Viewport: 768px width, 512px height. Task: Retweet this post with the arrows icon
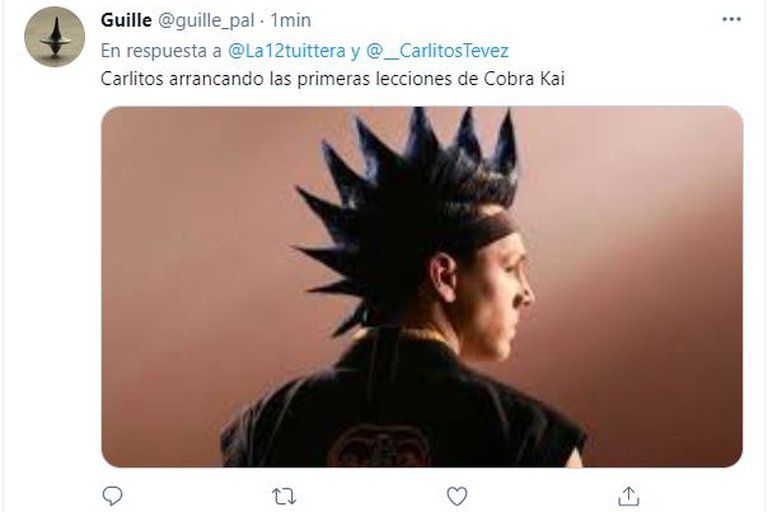pos(284,497)
